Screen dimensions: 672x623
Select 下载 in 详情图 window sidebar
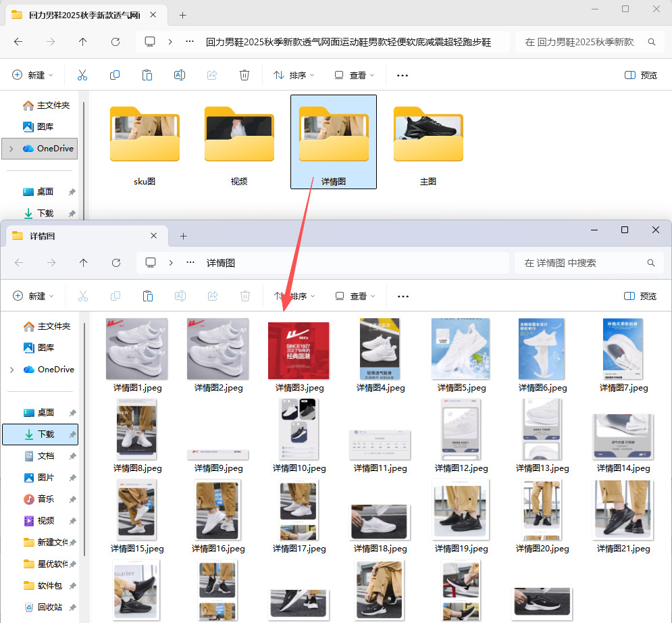point(41,434)
